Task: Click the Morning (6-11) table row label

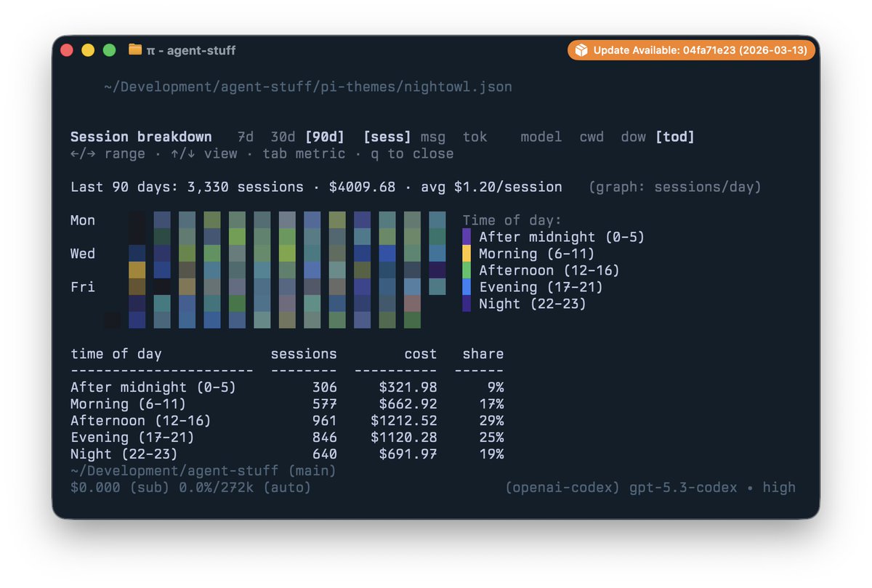Action: click(x=129, y=404)
